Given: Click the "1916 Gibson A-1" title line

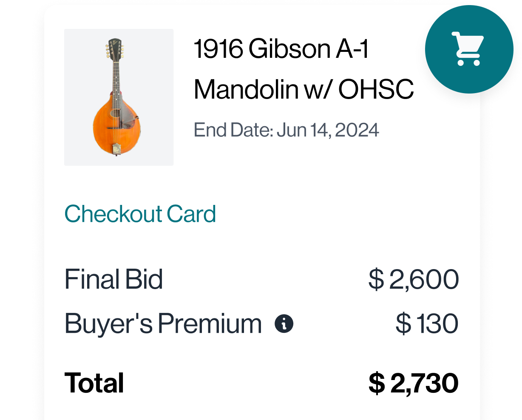Looking at the screenshot, I should coord(281,48).
